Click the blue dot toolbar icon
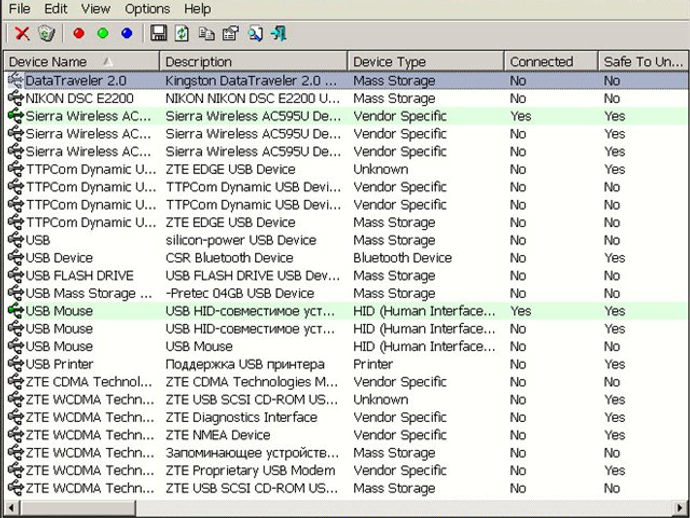 [127, 33]
